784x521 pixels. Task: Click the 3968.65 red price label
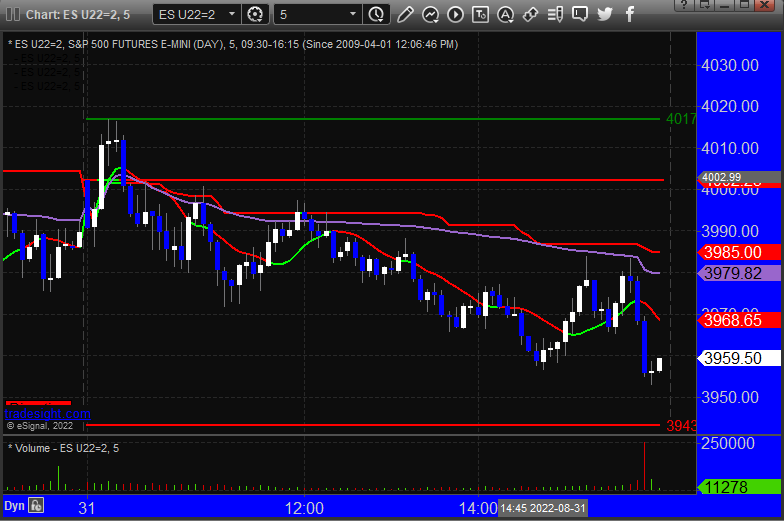tap(739, 320)
